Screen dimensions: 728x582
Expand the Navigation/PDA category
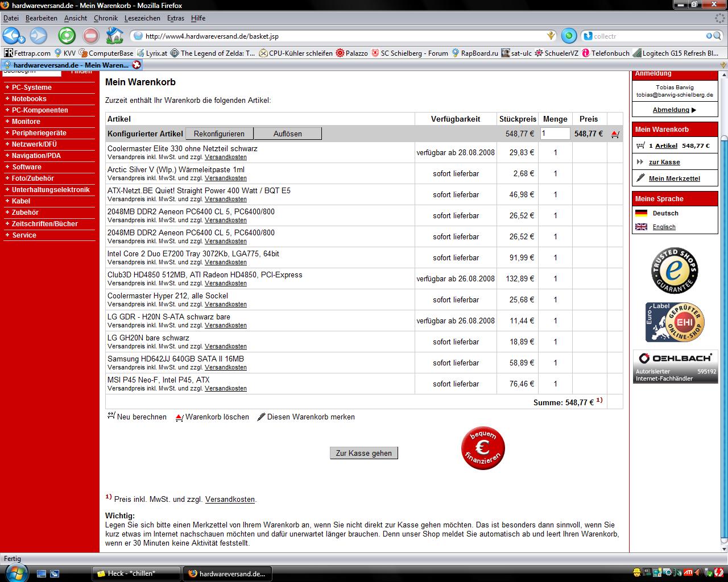[x=36, y=156]
